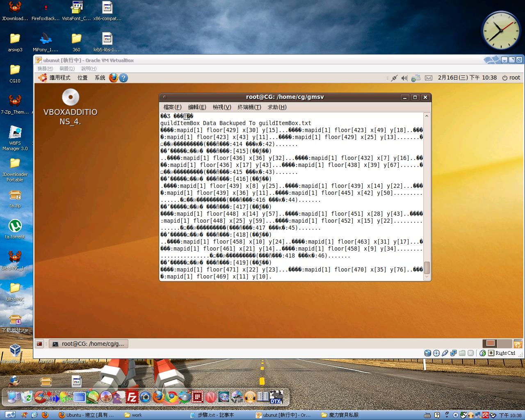This screenshot has width=525, height=420.
Task: Open the ta.torrent uTorrent file icon
Action: point(15,226)
